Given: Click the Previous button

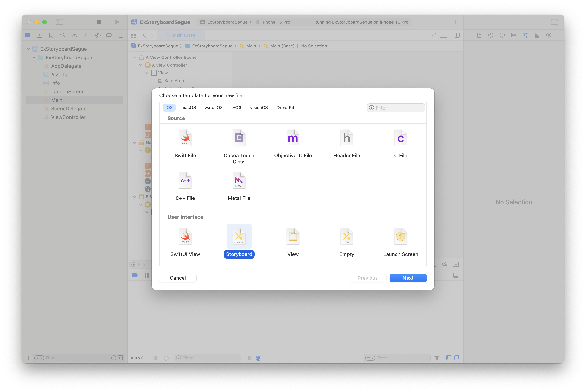Looking at the screenshot, I should [x=368, y=278].
